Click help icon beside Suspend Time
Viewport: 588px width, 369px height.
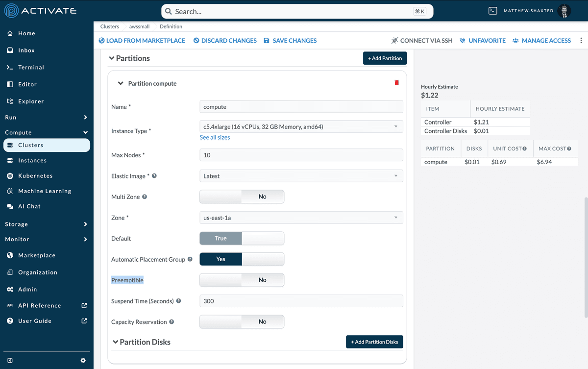(x=178, y=301)
